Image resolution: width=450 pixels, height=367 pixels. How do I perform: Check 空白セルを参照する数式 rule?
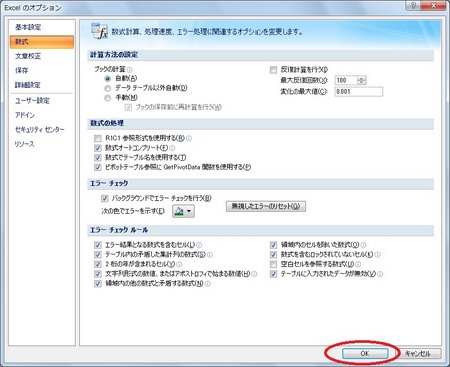click(273, 264)
